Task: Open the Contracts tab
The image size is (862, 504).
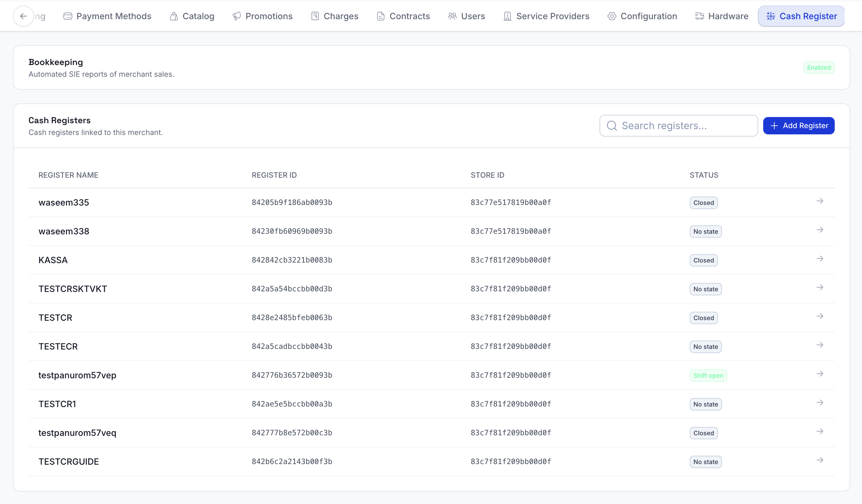Action: click(x=403, y=16)
